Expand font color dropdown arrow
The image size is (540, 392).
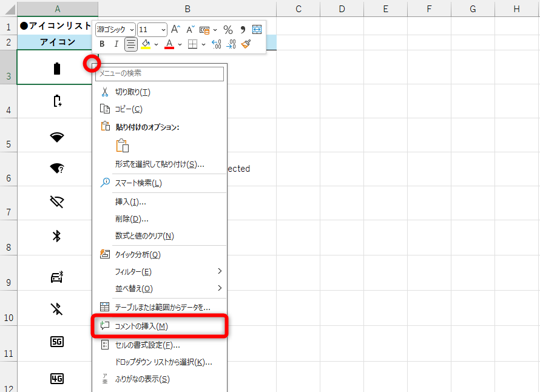point(180,44)
